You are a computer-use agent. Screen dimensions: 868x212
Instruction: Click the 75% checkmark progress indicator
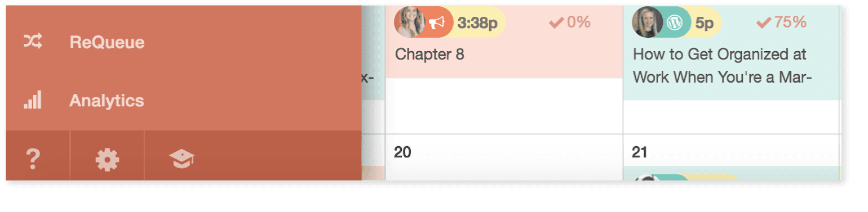click(x=781, y=22)
